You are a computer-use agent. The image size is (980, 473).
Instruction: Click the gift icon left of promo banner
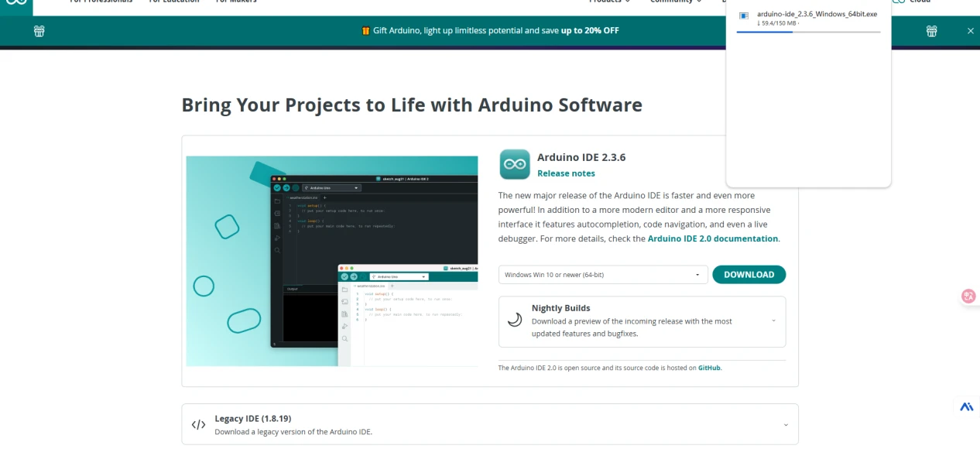click(x=39, y=31)
